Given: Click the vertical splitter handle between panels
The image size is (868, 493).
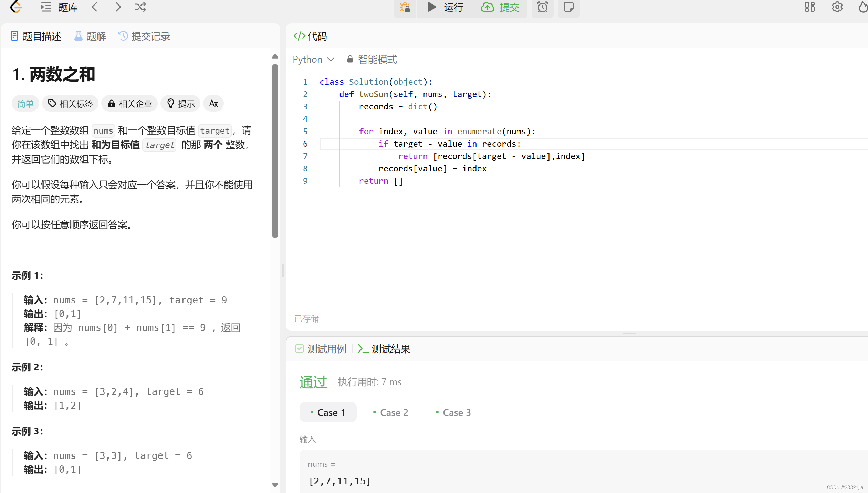Looking at the screenshot, I should tap(283, 271).
